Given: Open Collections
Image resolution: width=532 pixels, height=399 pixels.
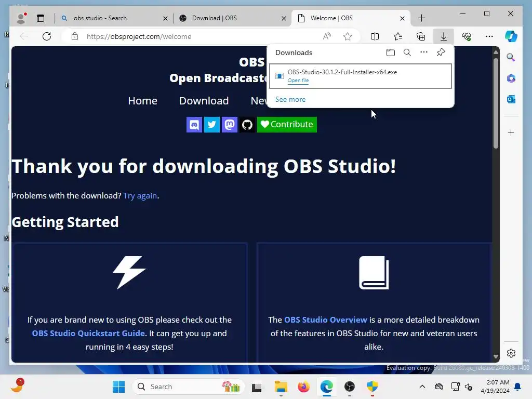Looking at the screenshot, I should tap(421, 36).
